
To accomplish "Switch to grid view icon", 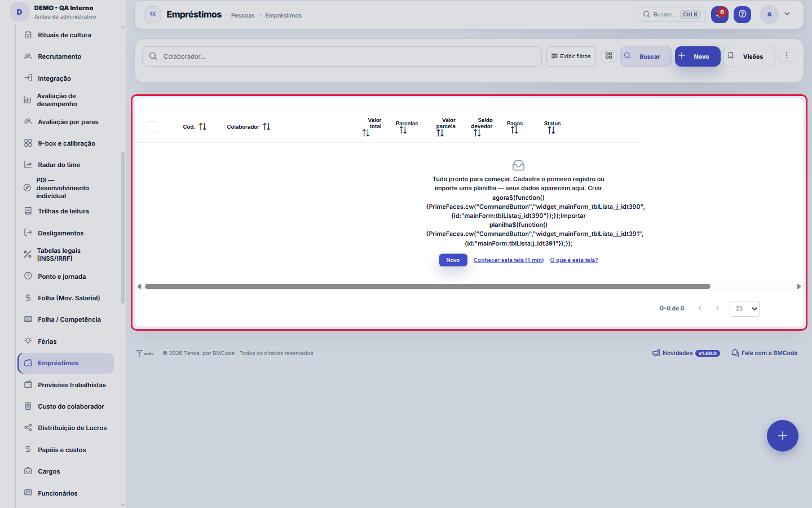I will [609, 56].
